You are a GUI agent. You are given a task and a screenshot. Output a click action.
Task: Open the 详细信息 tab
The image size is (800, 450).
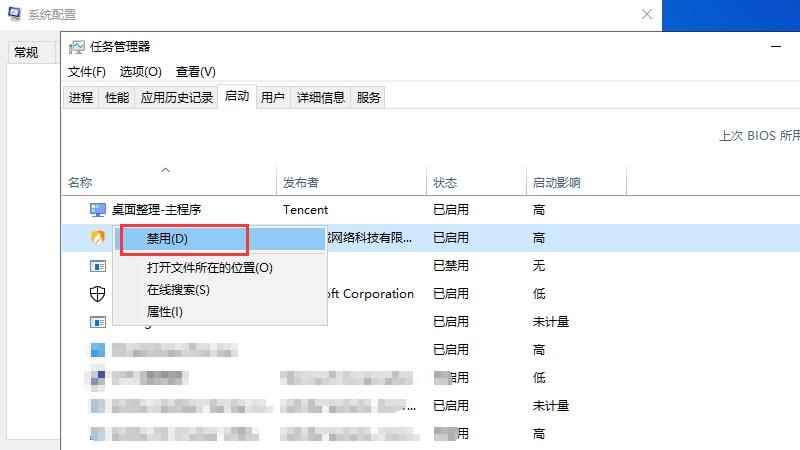(320, 97)
